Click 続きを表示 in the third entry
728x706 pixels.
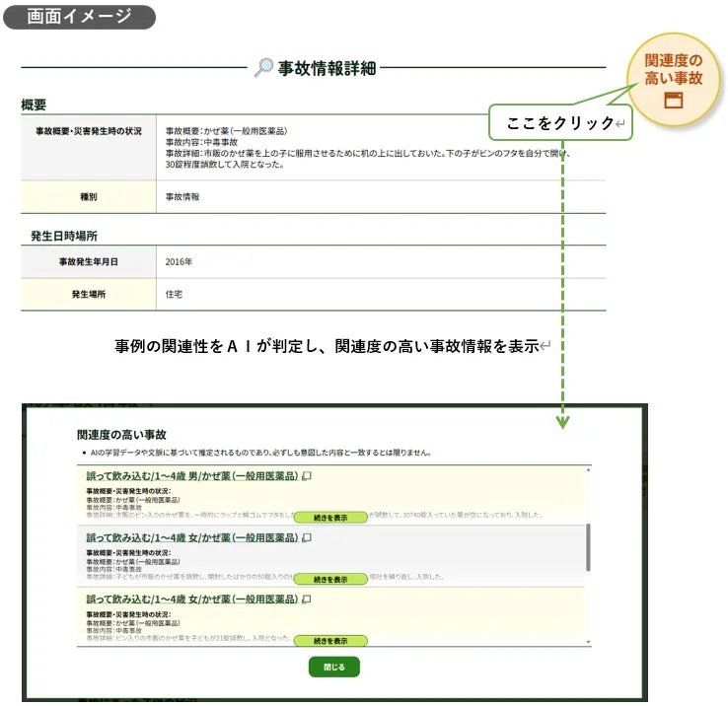[330, 641]
